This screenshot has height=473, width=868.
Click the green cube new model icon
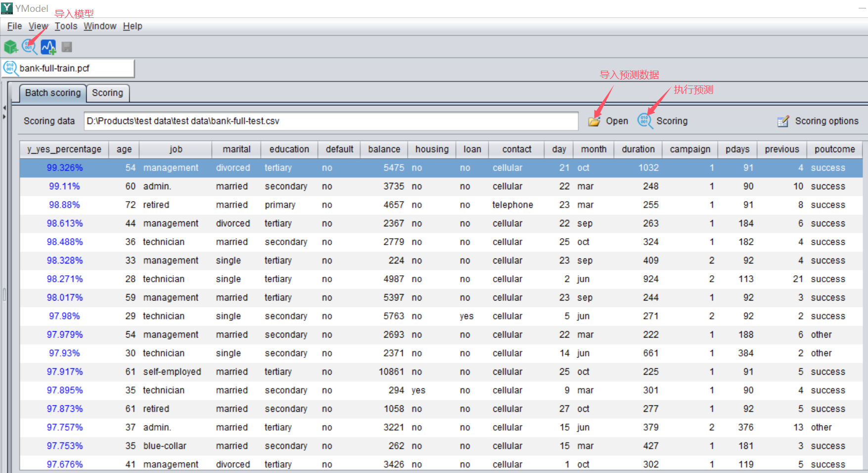tap(11, 47)
